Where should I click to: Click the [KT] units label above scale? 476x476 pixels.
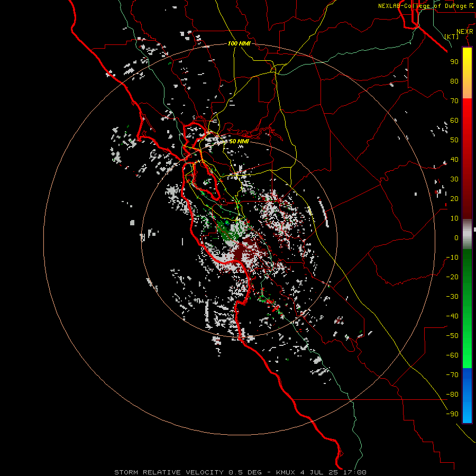pos(452,36)
